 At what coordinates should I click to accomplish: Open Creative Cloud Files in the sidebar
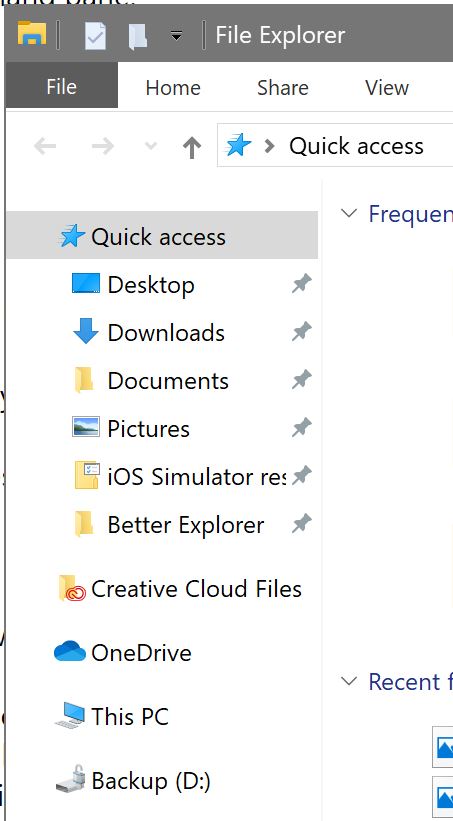click(180, 589)
